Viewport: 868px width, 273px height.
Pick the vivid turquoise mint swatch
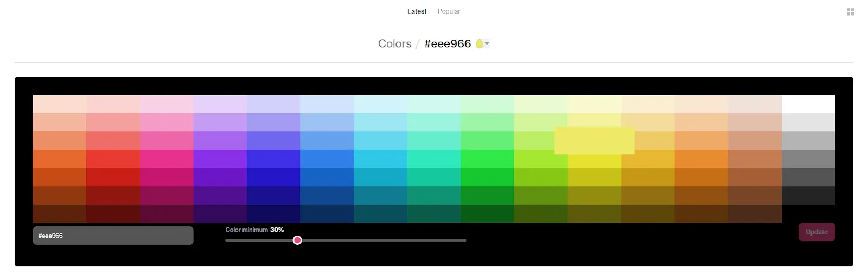[x=434, y=159]
